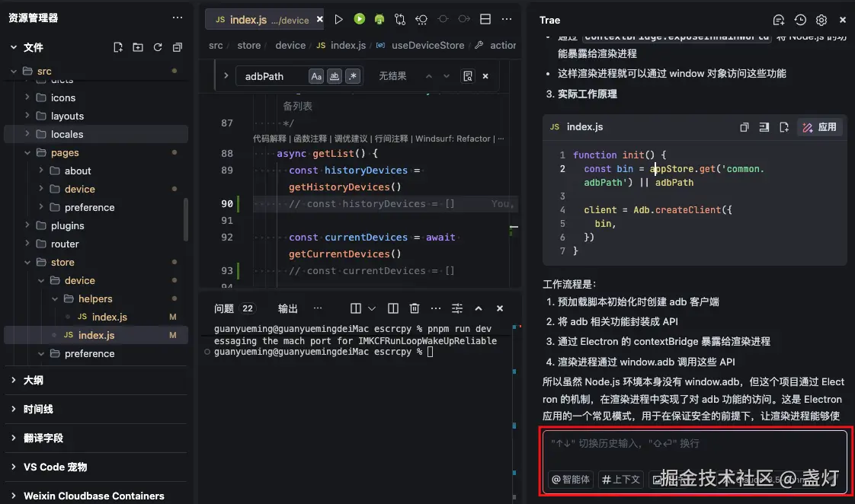
Task: Toggle match case in the find box
Action: tap(316, 76)
